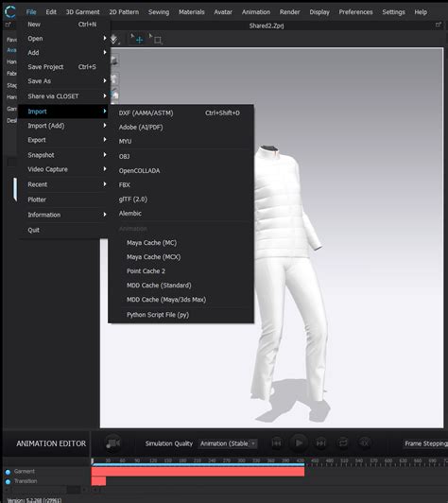The image size is (448, 503).
Task: Open the Help menu
Action: tap(421, 12)
